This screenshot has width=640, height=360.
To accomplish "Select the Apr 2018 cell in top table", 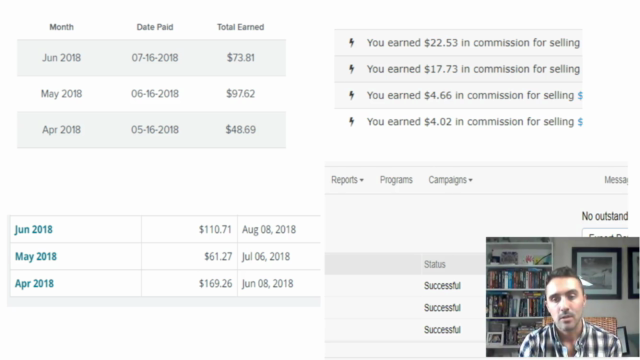I will click(x=62, y=129).
